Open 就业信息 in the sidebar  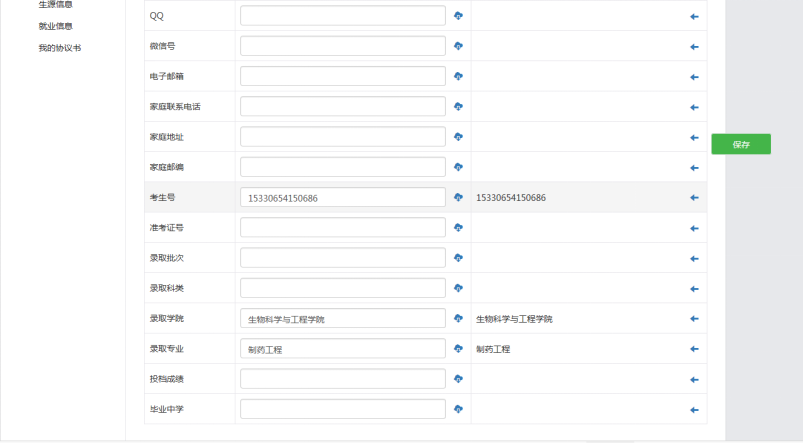click(55, 26)
